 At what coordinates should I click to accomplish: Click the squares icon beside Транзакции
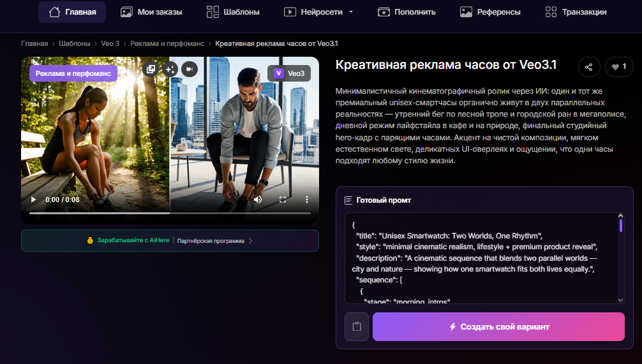[551, 12]
